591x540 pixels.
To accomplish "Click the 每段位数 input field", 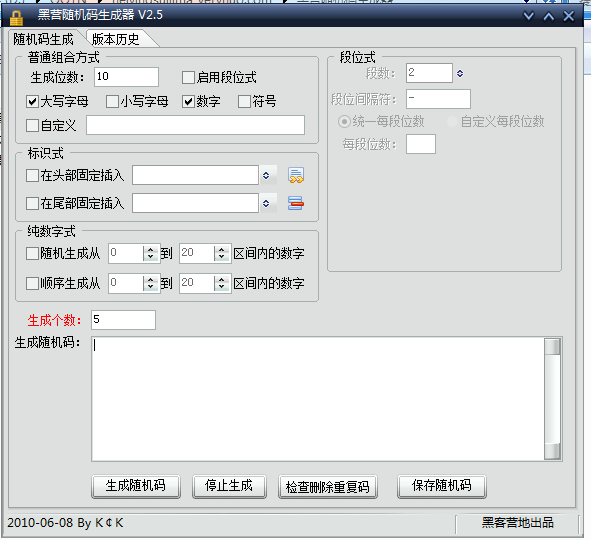I will (x=421, y=144).
